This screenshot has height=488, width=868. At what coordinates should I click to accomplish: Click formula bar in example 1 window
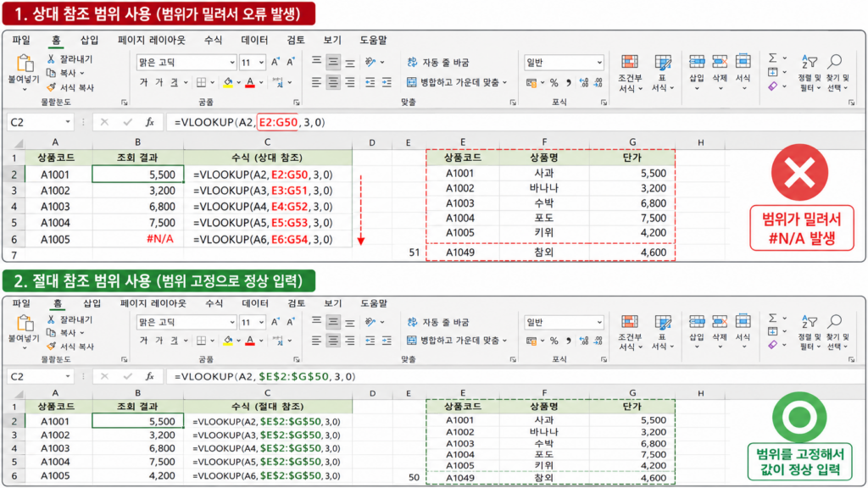click(515, 122)
